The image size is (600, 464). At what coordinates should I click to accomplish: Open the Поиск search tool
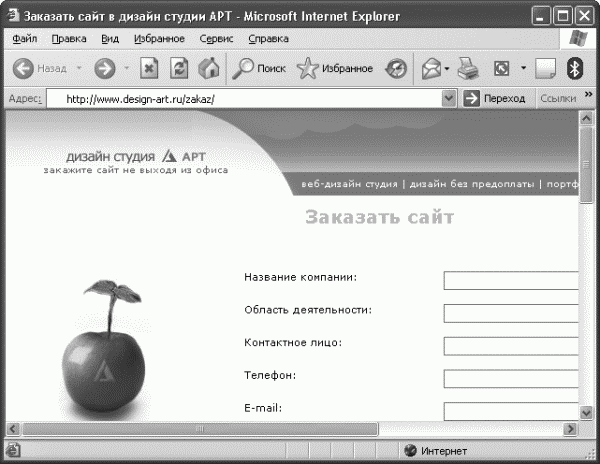259,68
